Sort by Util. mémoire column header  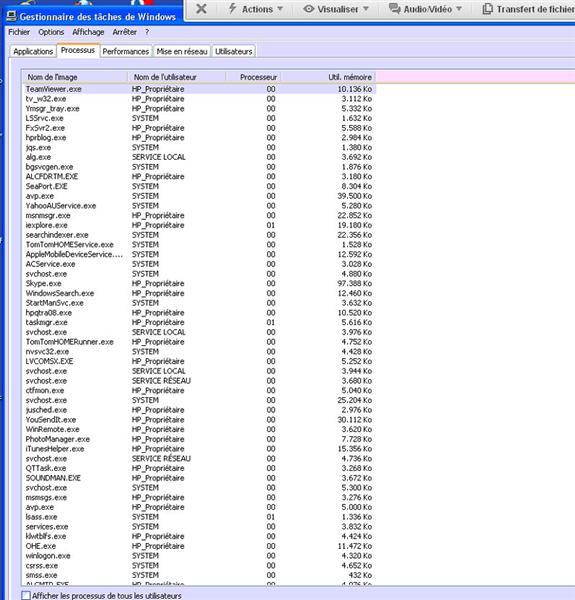pos(328,77)
